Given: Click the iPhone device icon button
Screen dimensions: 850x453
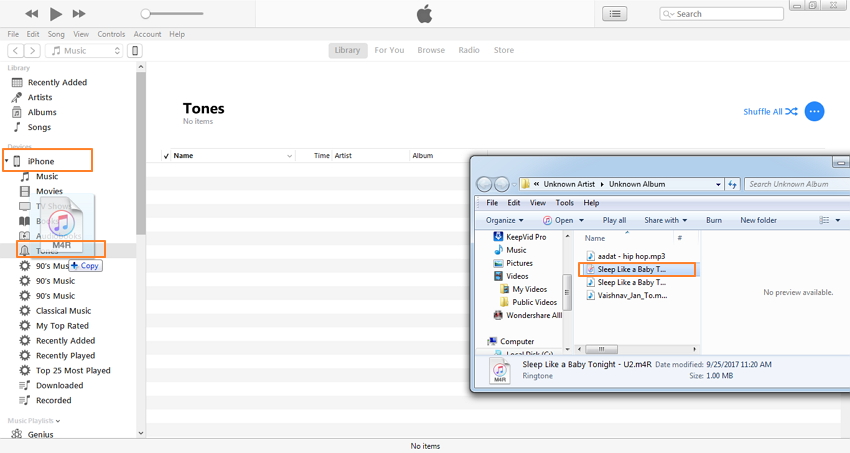Looking at the screenshot, I should [135, 50].
